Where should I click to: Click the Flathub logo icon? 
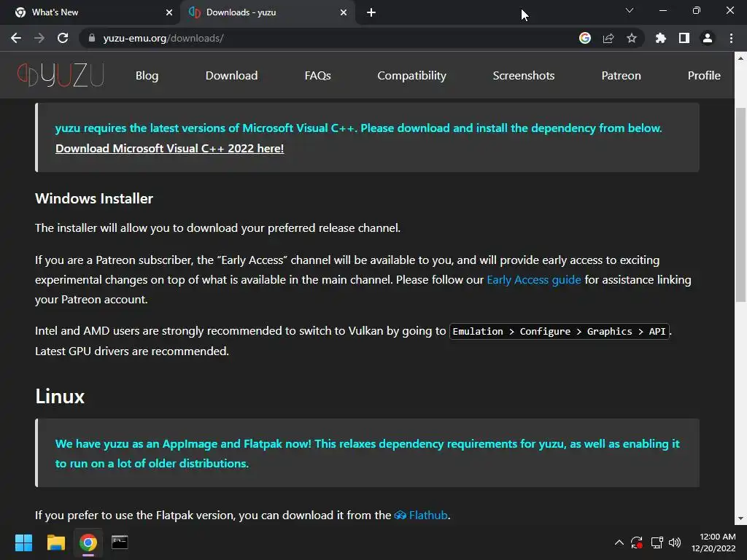coord(400,516)
